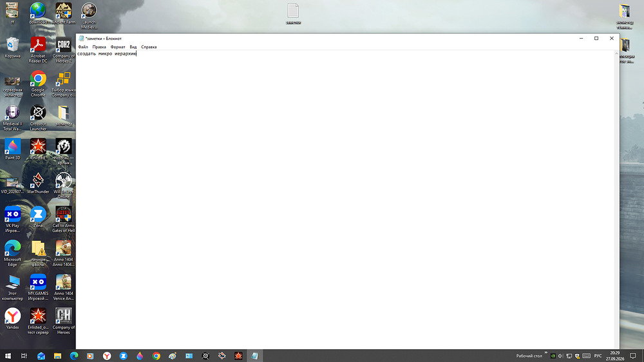Select the WarThunder desktop icon
The image size is (644, 362).
pyautogui.click(x=38, y=184)
